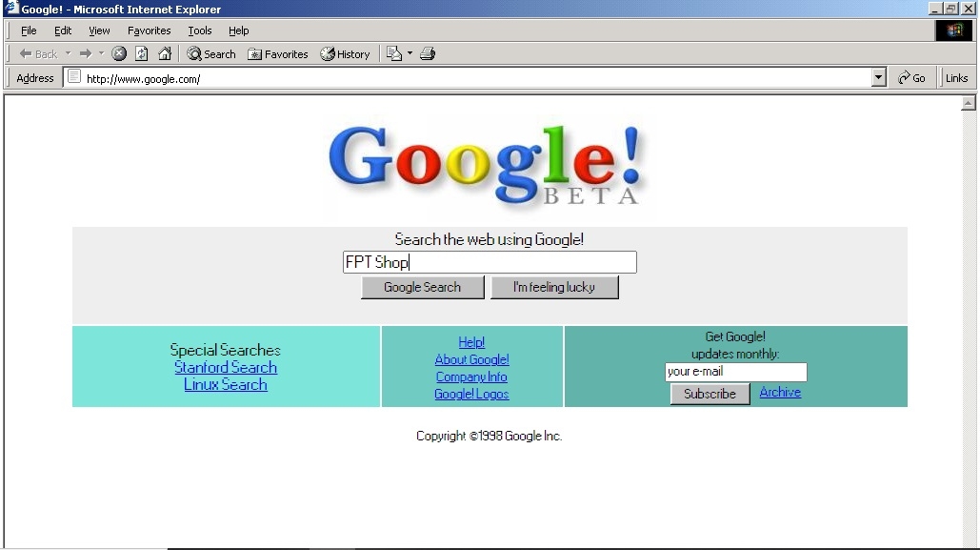The height and width of the screenshot is (550, 980).
Task: Open the Favorites menu
Action: (149, 30)
